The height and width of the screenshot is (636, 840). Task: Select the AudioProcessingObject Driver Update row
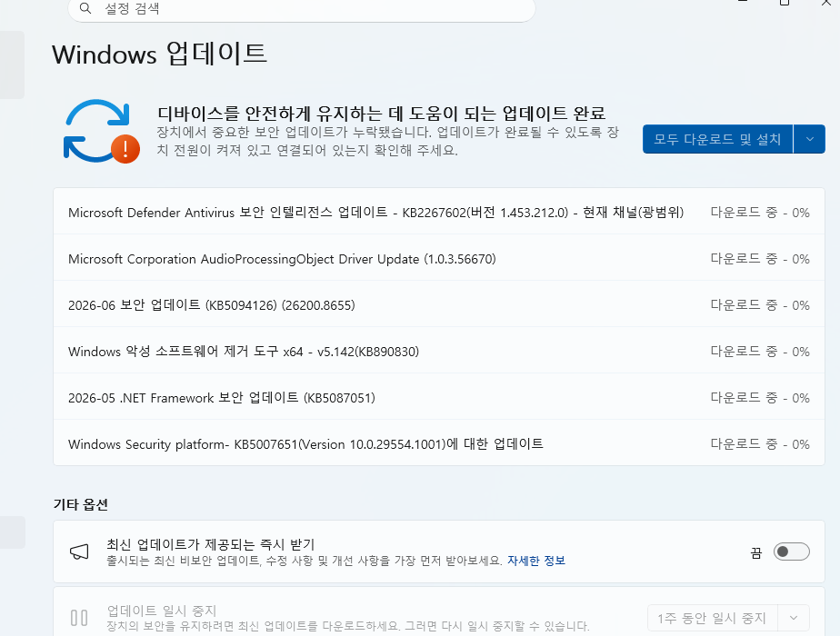439,259
